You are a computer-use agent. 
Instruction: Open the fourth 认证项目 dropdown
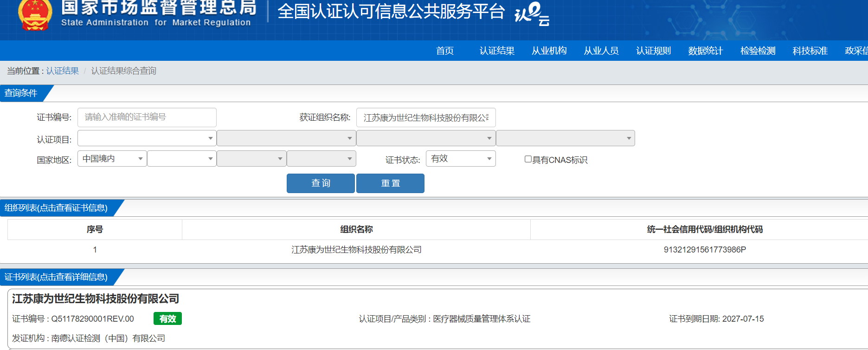pos(566,138)
